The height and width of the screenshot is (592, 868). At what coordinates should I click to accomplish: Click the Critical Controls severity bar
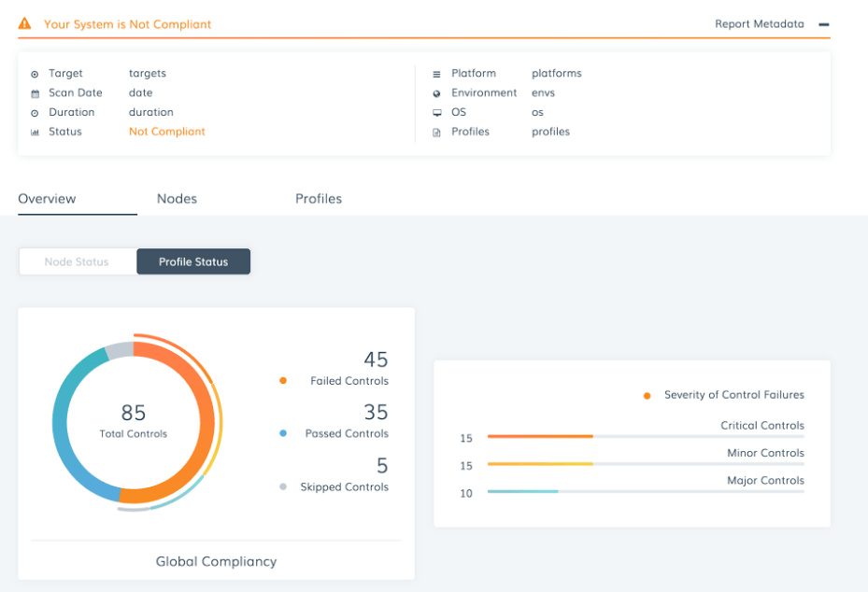645,436
